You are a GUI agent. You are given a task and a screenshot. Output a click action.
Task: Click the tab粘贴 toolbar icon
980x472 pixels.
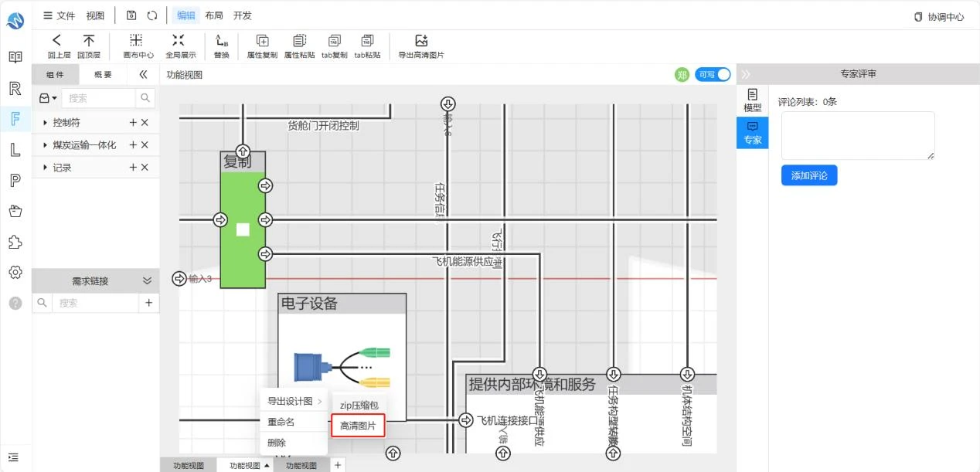point(367,41)
